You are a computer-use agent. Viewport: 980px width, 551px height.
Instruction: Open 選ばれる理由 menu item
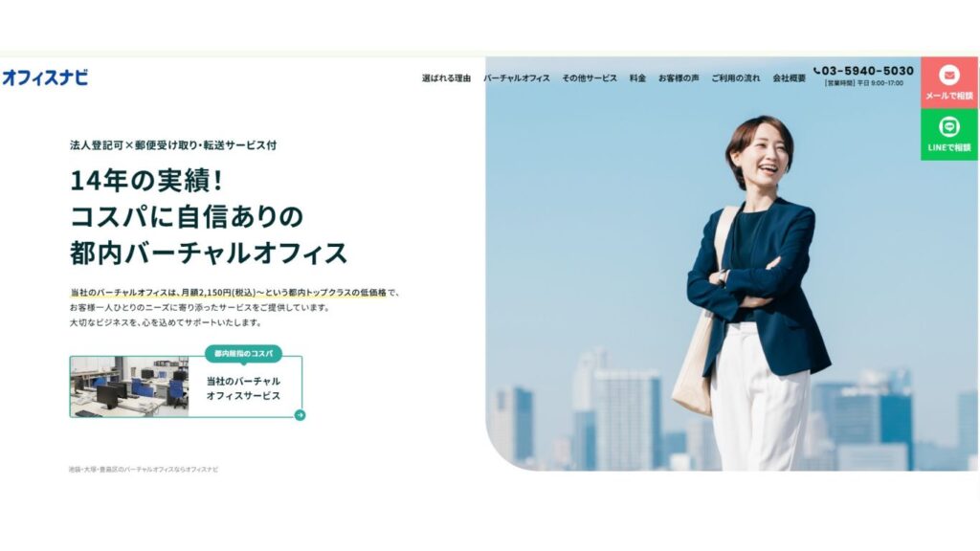click(x=446, y=78)
